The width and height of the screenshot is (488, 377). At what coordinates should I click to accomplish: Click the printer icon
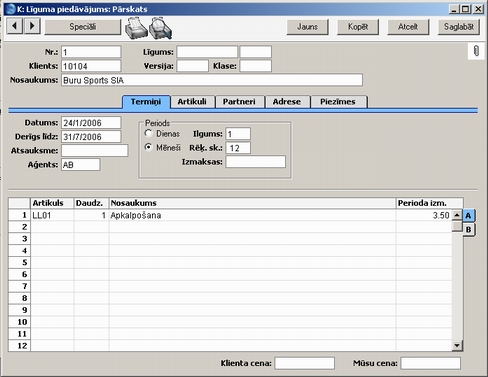click(x=136, y=28)
